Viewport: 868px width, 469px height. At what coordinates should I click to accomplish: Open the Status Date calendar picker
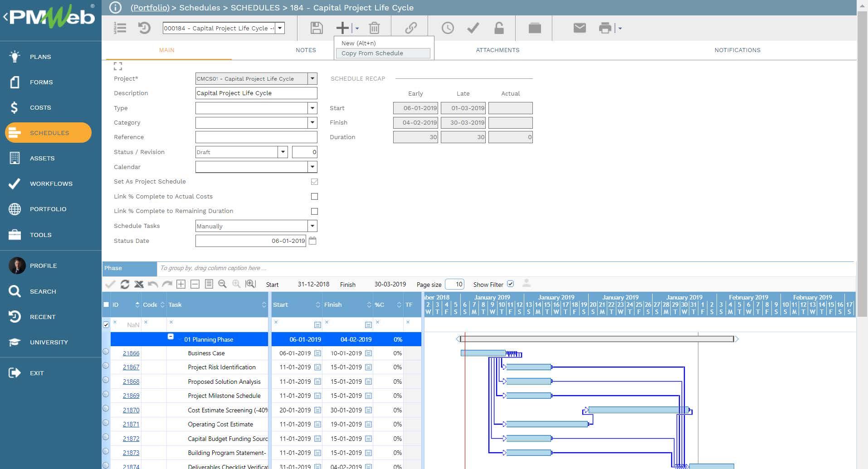coord(312,241)
